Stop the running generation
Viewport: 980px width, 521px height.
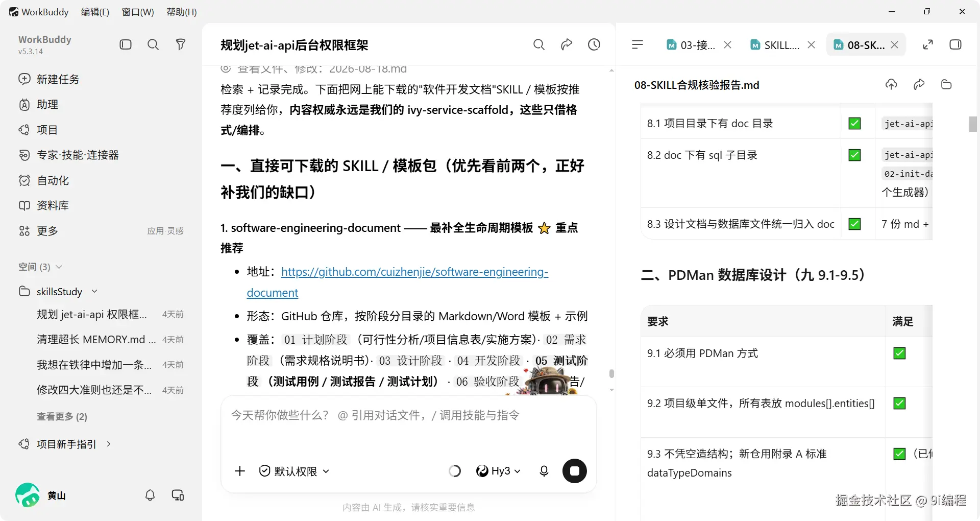pyautogui.click(x=575, y=471)
